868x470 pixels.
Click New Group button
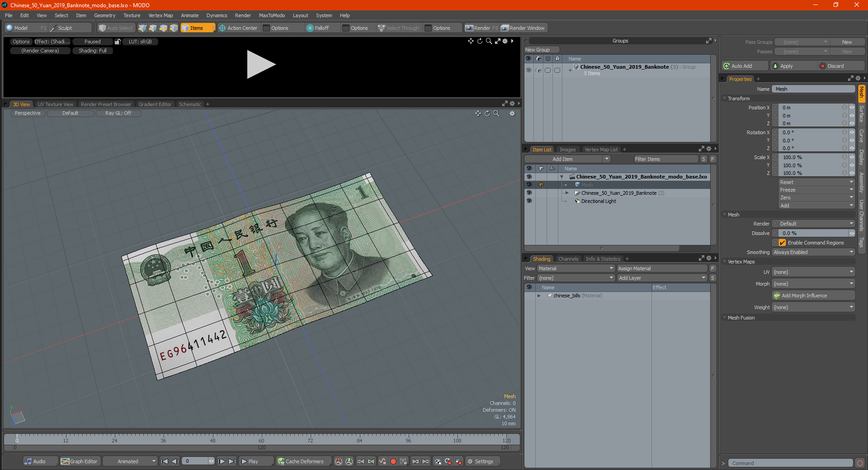coord(542,50)
